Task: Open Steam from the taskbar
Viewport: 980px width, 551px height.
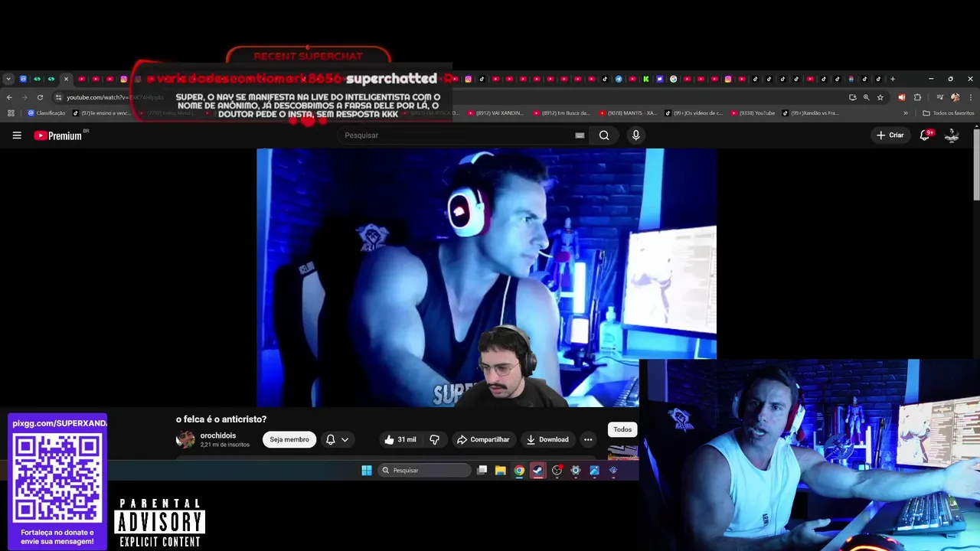Action: pos(538,471)
